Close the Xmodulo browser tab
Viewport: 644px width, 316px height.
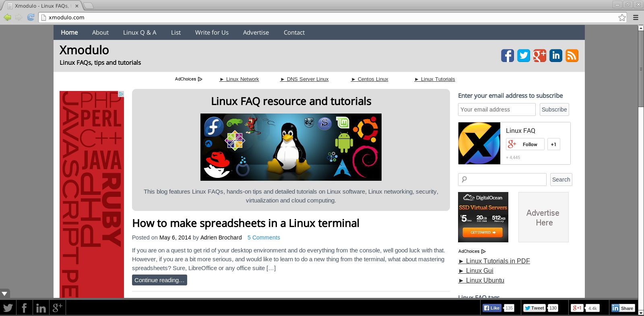click(76, 6)
